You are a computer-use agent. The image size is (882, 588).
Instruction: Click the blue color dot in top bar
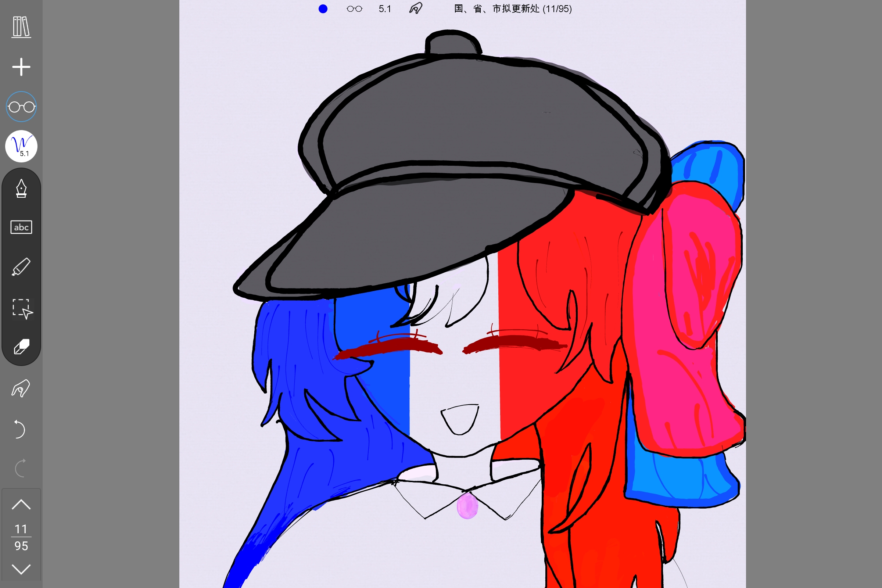click(323, 8)
